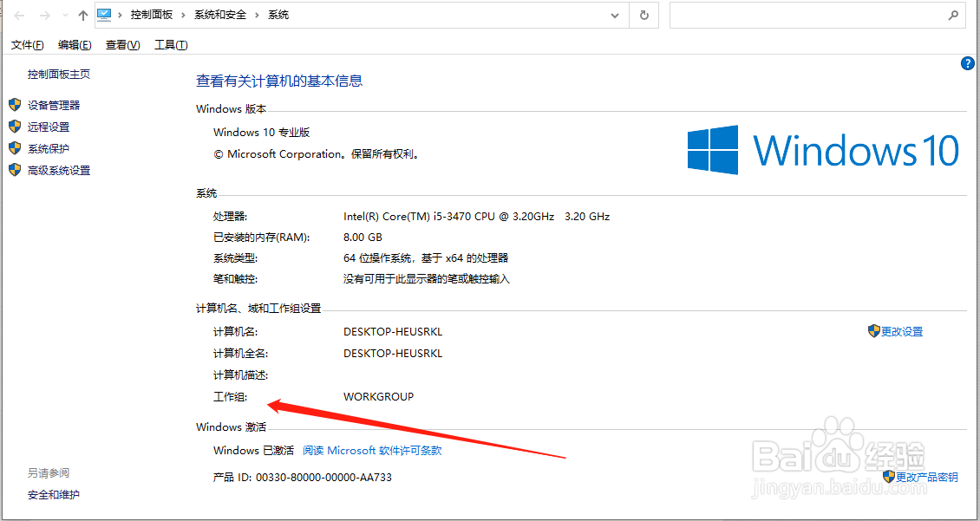Click the shield icon beside 远程设置
The width and height of the screenshot is (980, 521).
click(x=15, y=127)
